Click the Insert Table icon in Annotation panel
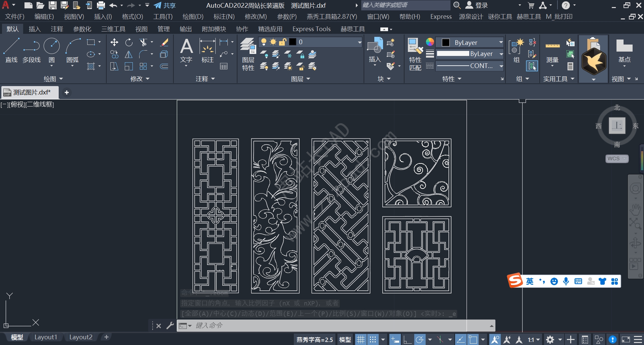 click(x=224, y=66)
